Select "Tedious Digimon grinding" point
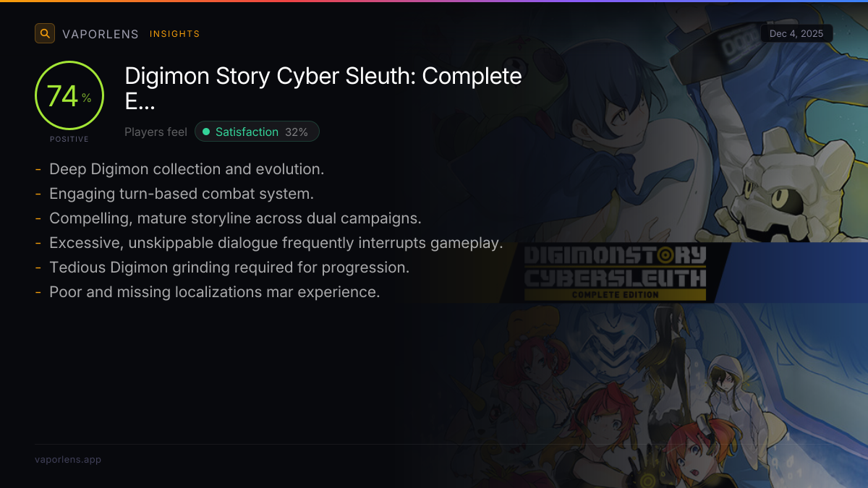This screenshot has height=488, width=868. point(229,267)
